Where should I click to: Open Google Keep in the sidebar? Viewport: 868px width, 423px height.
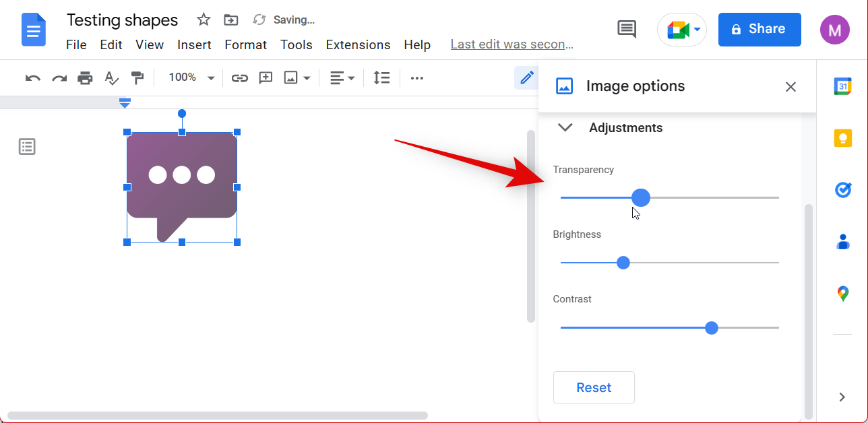click(842, 138)
